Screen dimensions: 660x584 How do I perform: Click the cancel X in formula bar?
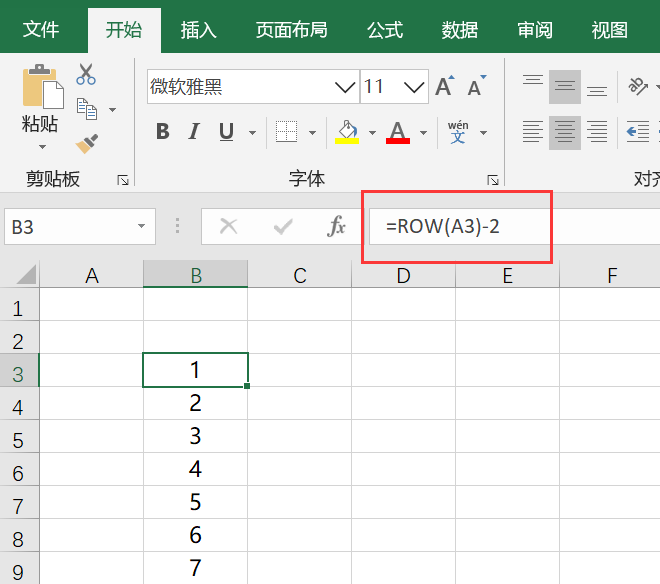pos(229,227)
